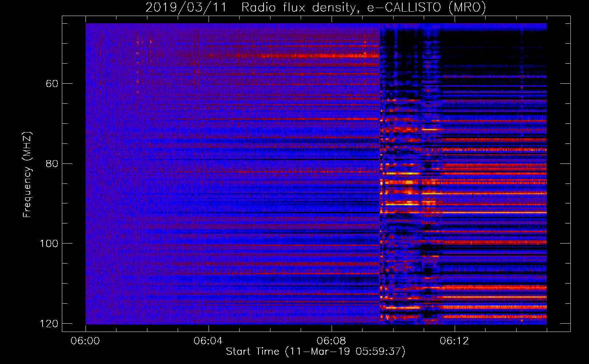Click the 'Start Time (11-Mar-19 05:59:37)' label
Viewport: 589px width, 364px height.
click(x=316, y=352)
